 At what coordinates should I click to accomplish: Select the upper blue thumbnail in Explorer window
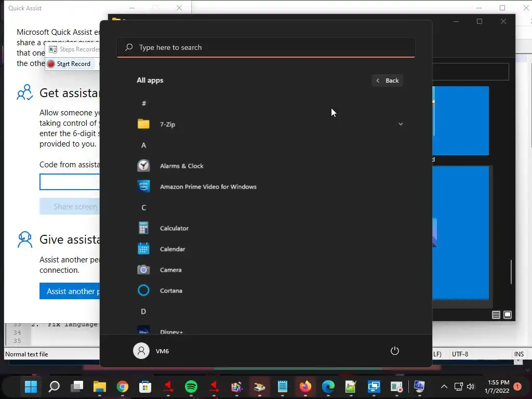(x=461, y=121)
